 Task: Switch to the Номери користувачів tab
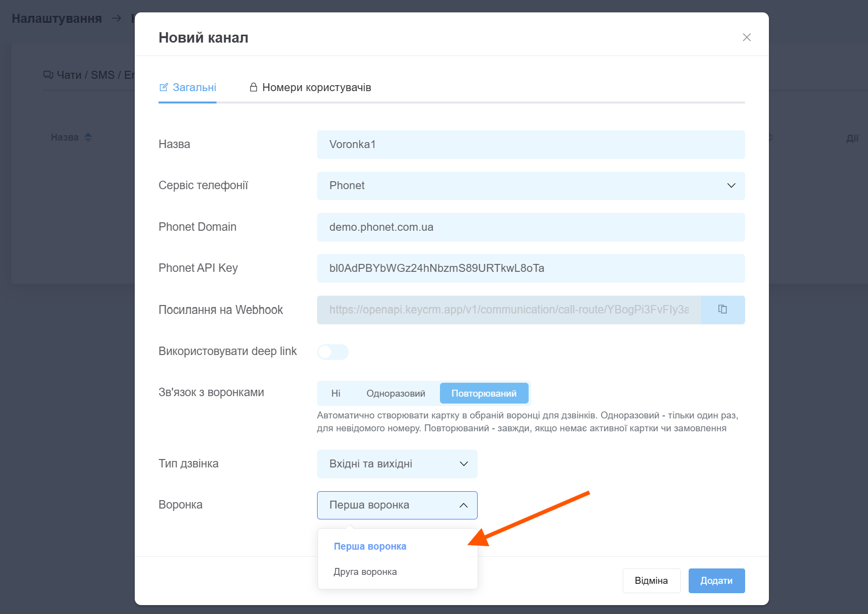(x=316, y=88)
